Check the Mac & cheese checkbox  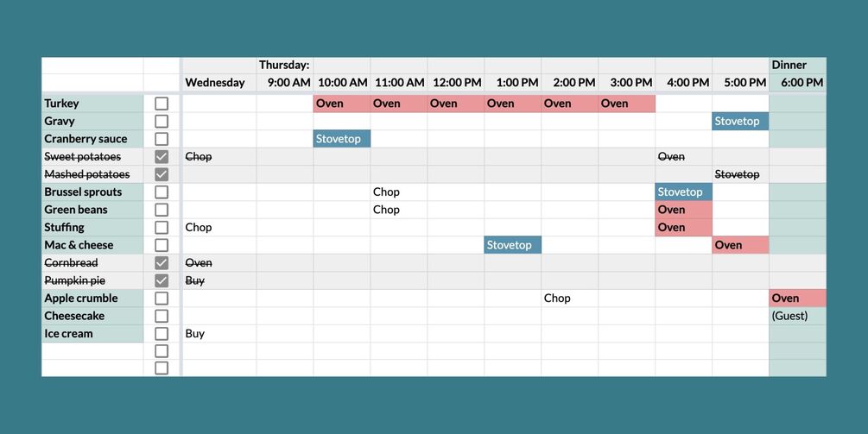[x=162, y=245]
